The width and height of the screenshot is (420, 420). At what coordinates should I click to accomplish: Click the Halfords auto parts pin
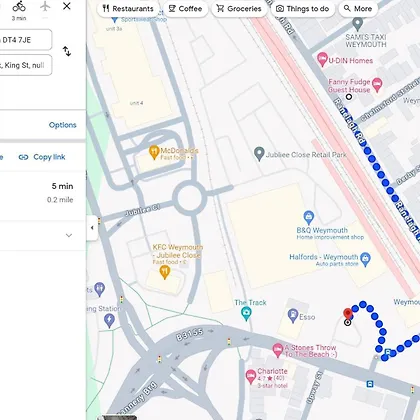(x=366, y=259)
